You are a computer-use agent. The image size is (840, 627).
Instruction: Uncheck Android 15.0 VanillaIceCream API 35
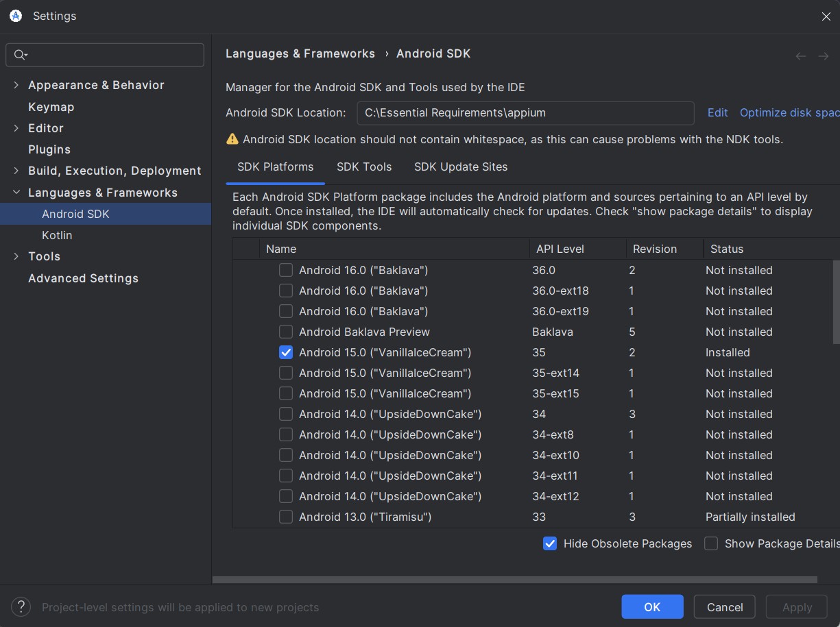(286, 352)
